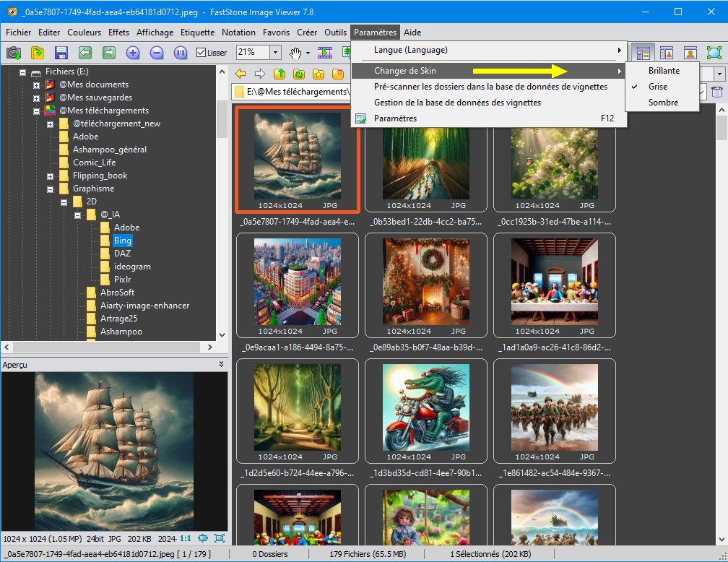Image resolution: width=728 pixels, height=562 pixels.
Task: Open the Affichage menu
Action: point(155,33)
